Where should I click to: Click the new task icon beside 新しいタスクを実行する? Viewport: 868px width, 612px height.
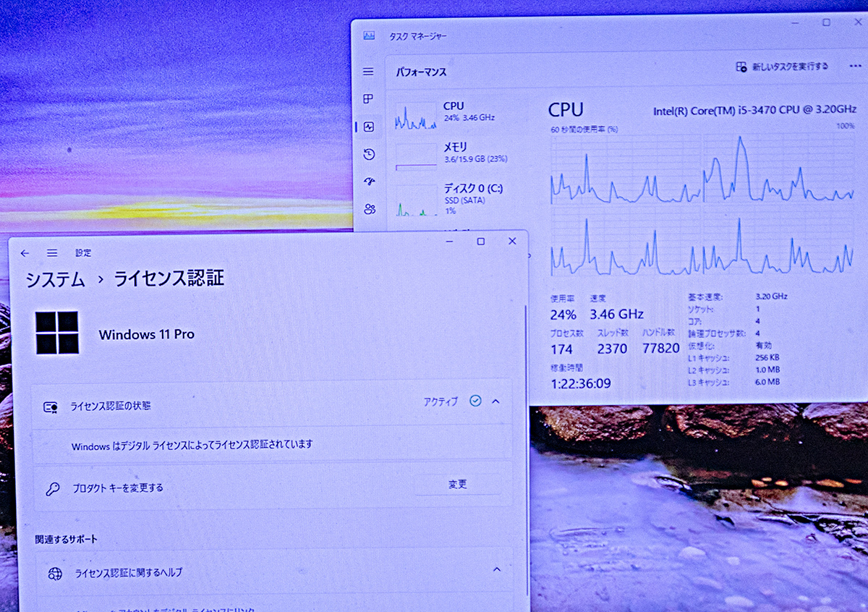[x=741, y=66]
